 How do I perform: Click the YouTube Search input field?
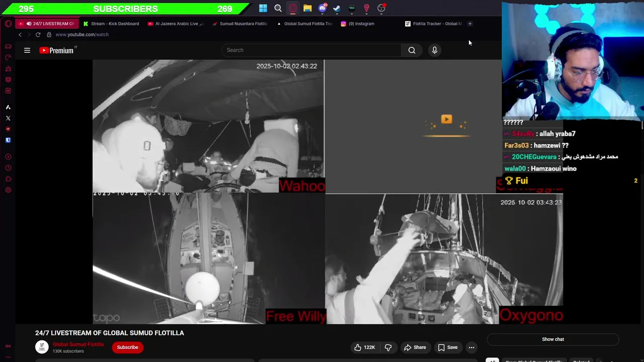click(311, 50)
